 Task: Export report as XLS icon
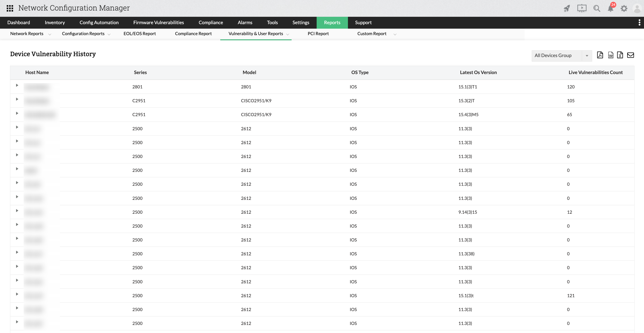tap(620, 55)
